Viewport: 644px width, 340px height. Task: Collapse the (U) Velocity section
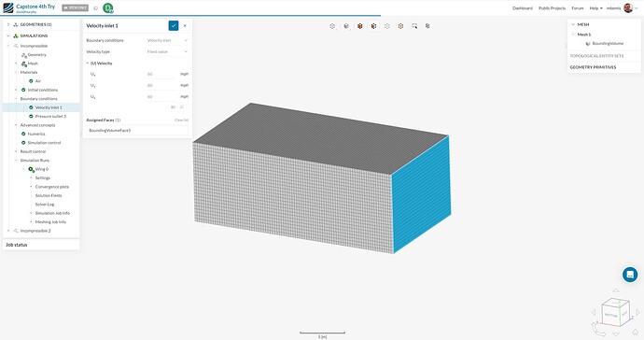click(x=88, y=64)
